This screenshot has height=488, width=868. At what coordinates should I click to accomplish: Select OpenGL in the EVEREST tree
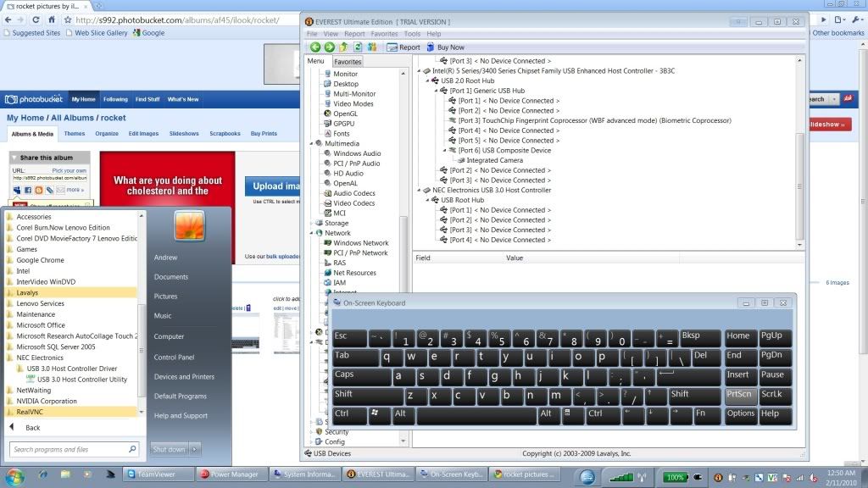(x=345, y=114)
